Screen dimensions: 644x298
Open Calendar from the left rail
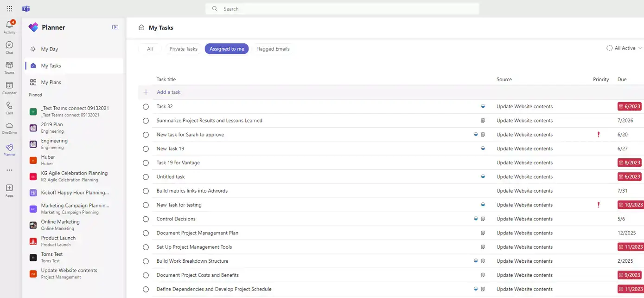[x=9, y=85]
